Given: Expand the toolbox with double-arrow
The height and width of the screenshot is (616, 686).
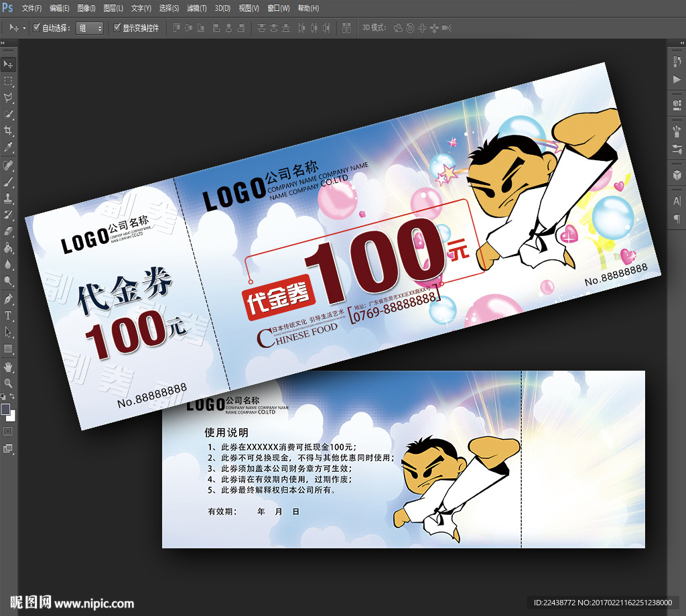Looking at the screenshot, I should (3, 43).
